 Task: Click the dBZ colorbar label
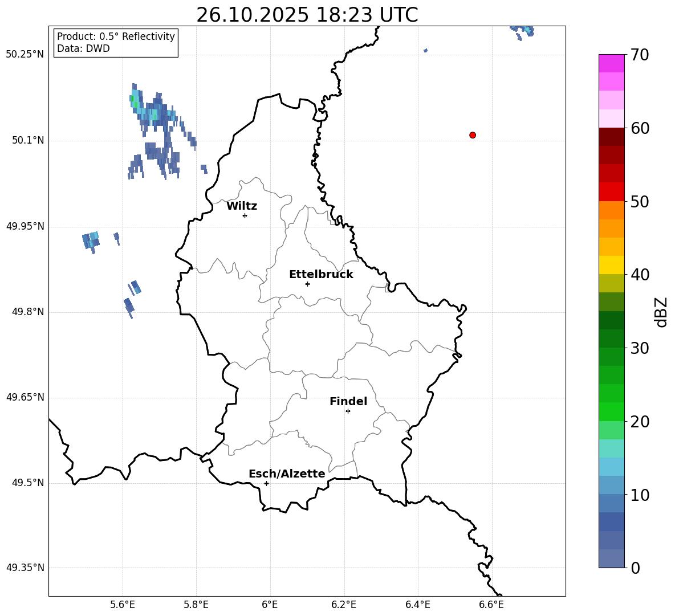click(661, 312)
